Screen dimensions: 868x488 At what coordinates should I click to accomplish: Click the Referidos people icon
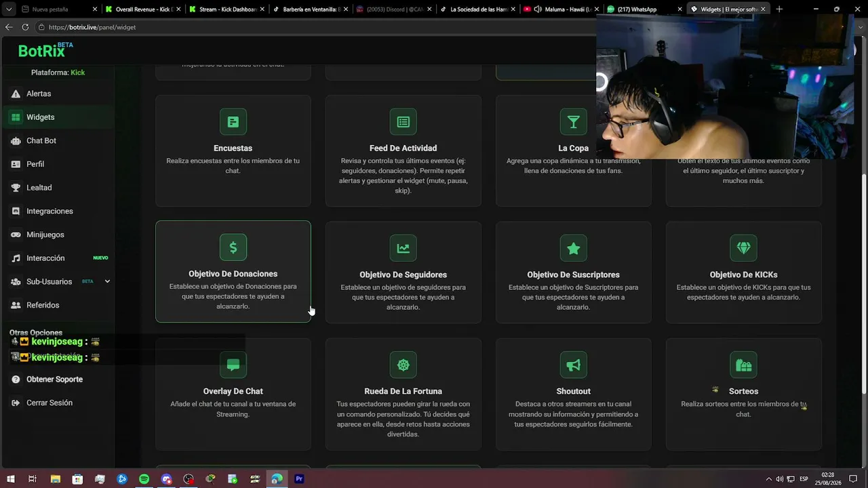[16, 305]
